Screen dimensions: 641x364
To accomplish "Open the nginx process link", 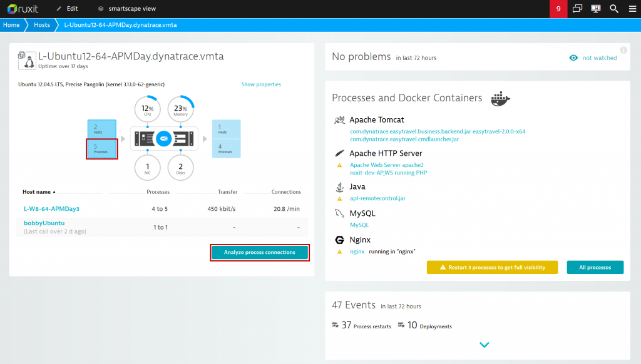I will [357, 251].
